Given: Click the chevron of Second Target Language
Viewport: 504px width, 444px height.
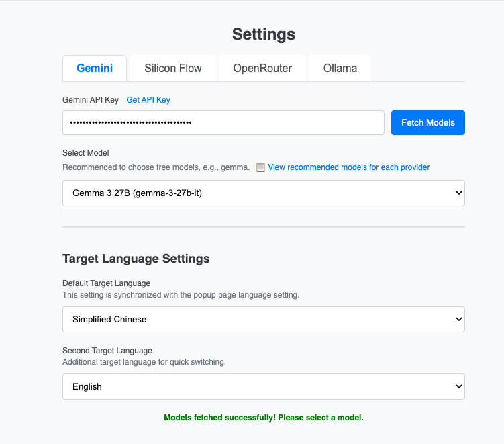Looking at the screenshot, I should (x=458, y=386).
